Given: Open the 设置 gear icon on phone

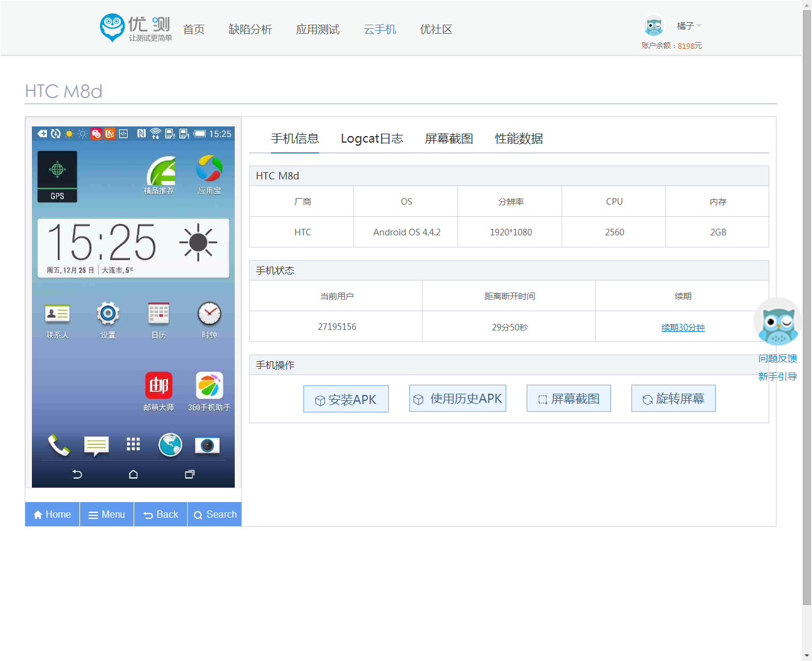Looking at the screenshot, I should (108, 314).
